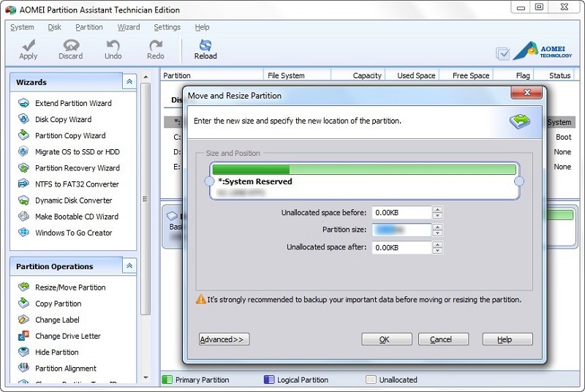Open Partition Copy Wizard icon

(x=23, y=135)
